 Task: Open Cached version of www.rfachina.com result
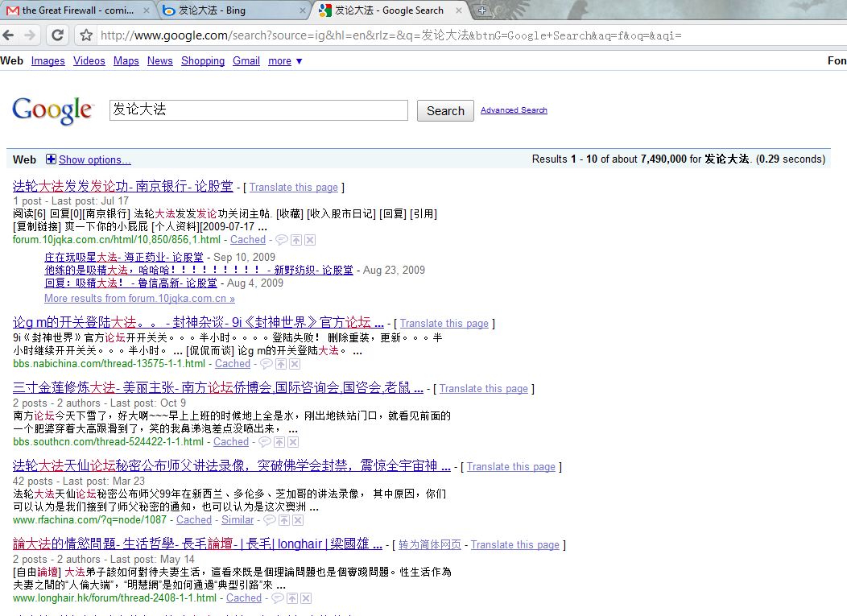194,520
